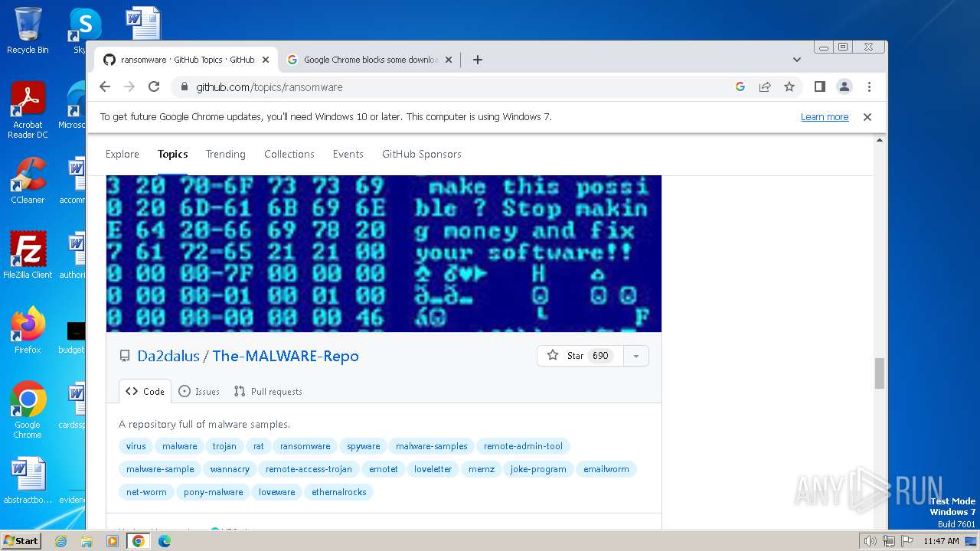Screen dimensions: 980x551
Task: Dismiss the Chrome update notification bar
Action: tap(867, 117)
